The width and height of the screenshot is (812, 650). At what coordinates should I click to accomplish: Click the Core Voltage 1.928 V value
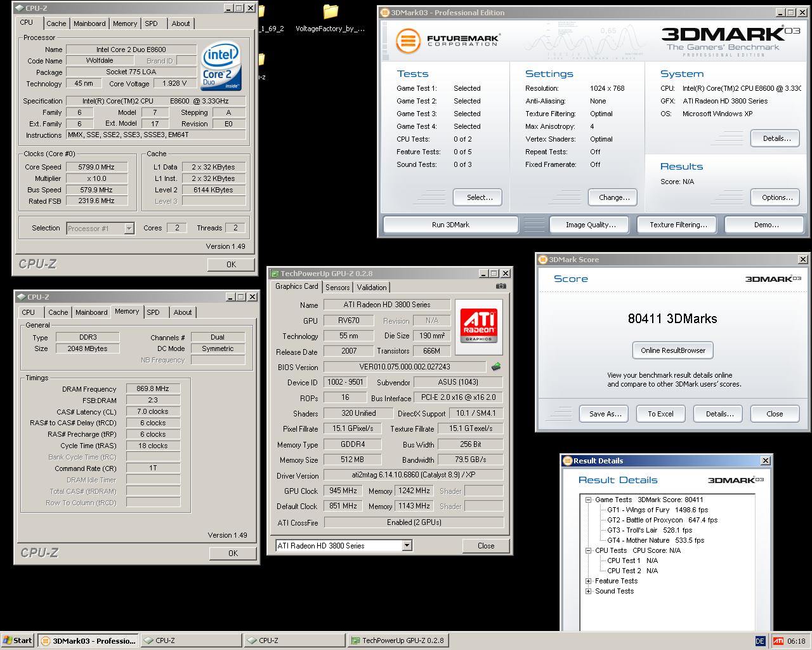[174, 83]
